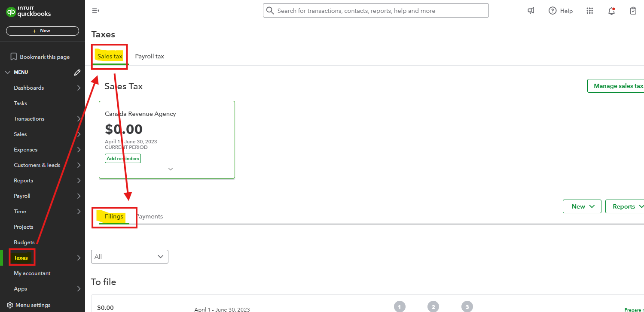Expand the Payroll submenu arrow
The image size is (644, 312).
(x=79, y=196)
